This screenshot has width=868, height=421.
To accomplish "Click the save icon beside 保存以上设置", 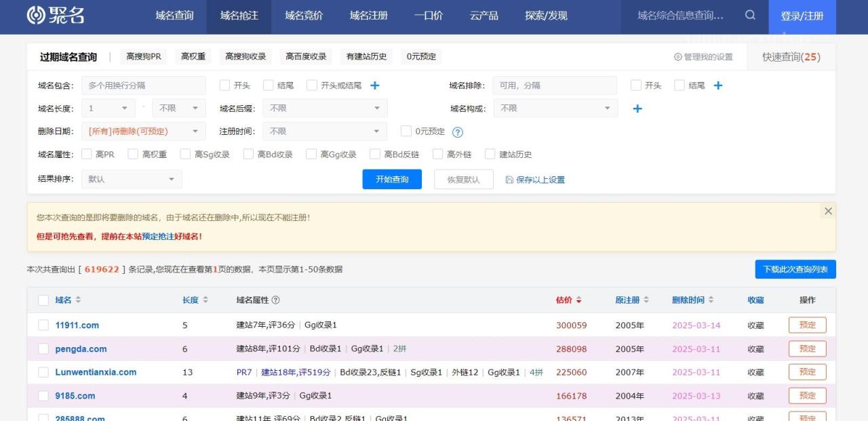I will click(509, 180).
